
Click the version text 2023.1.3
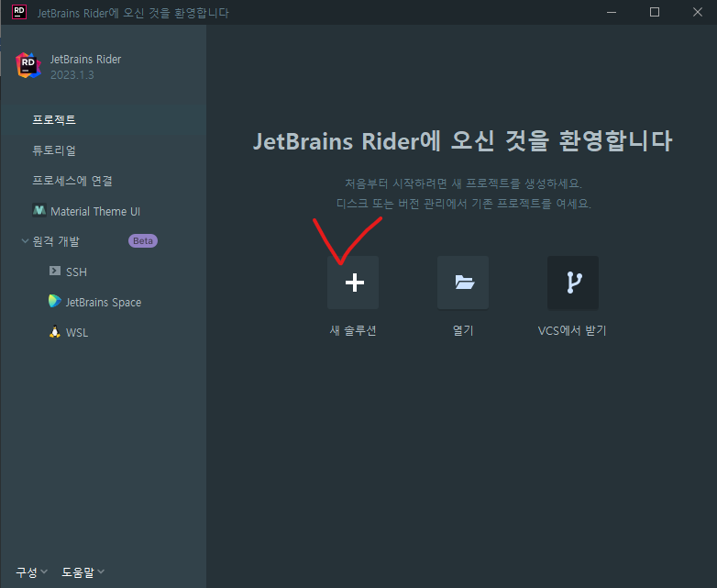72,75
